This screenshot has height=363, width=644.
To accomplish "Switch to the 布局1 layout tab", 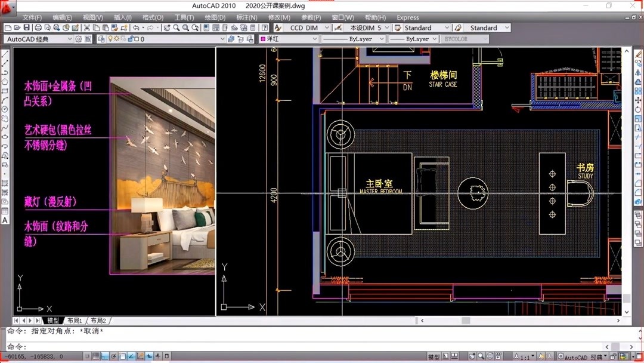I will tap(73, 320).
